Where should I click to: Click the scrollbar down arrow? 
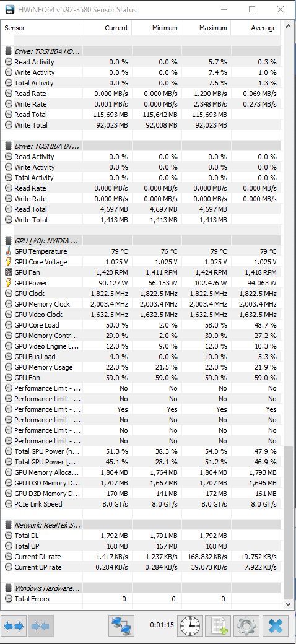288,604
